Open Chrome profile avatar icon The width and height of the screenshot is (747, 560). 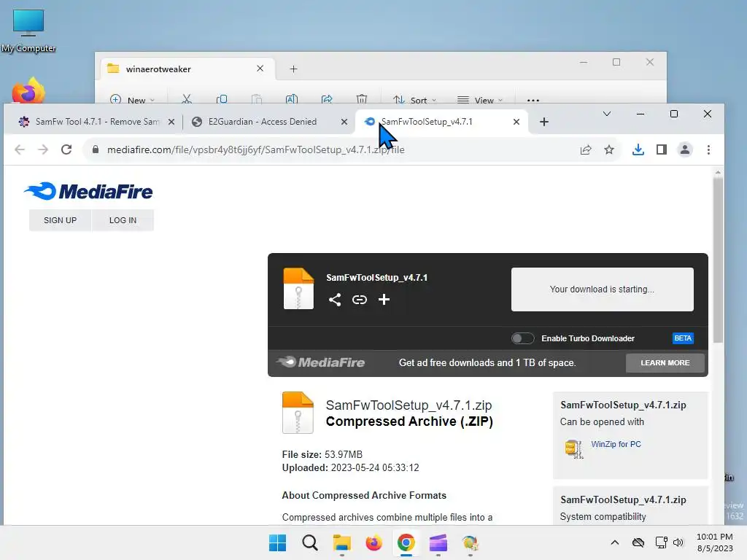(x=684, y=149)
